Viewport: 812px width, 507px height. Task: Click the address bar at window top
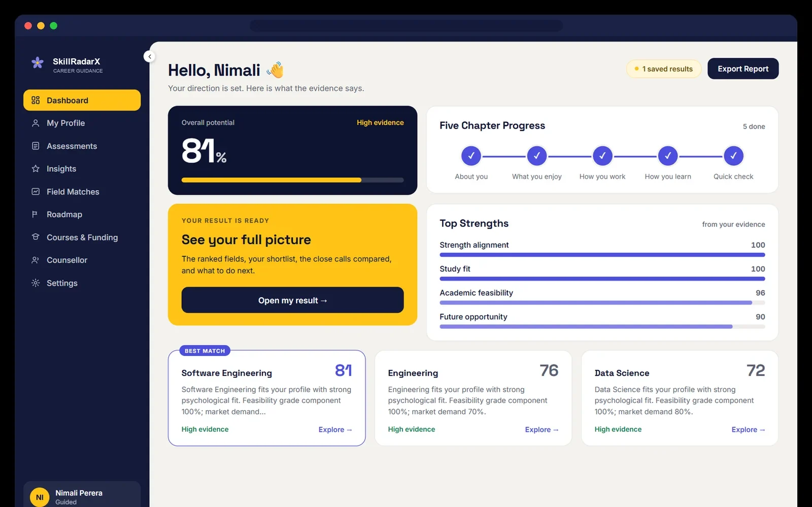406,25
